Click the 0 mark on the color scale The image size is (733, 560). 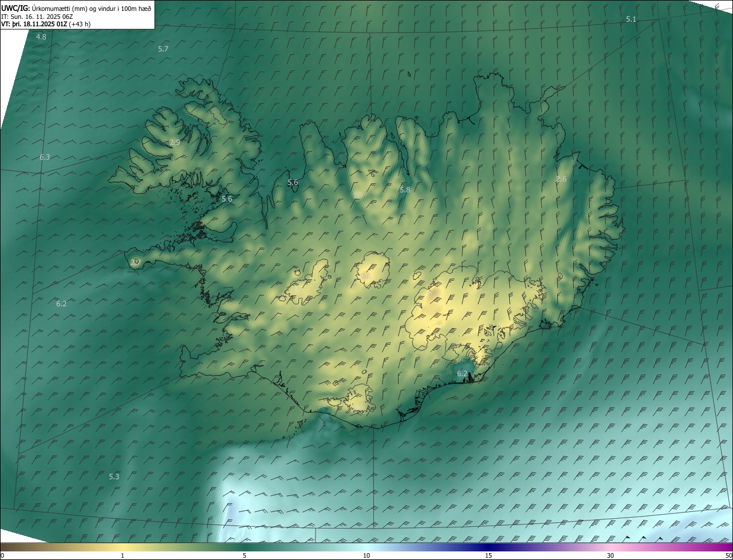[2, 556]
